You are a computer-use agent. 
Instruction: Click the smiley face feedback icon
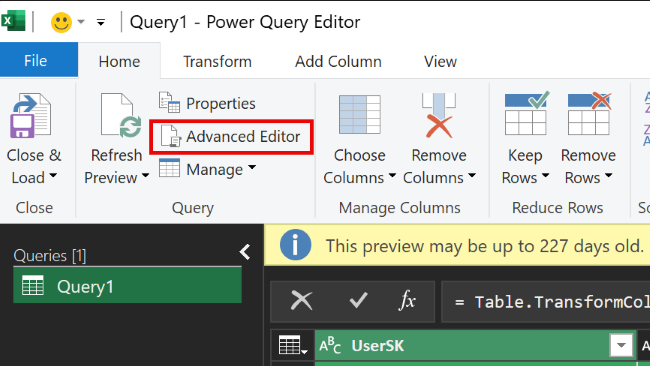click(61, 22)
